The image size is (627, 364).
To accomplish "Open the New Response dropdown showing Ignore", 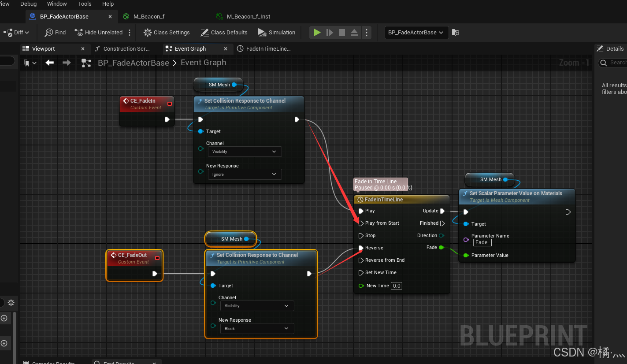I will click(245, 175).
